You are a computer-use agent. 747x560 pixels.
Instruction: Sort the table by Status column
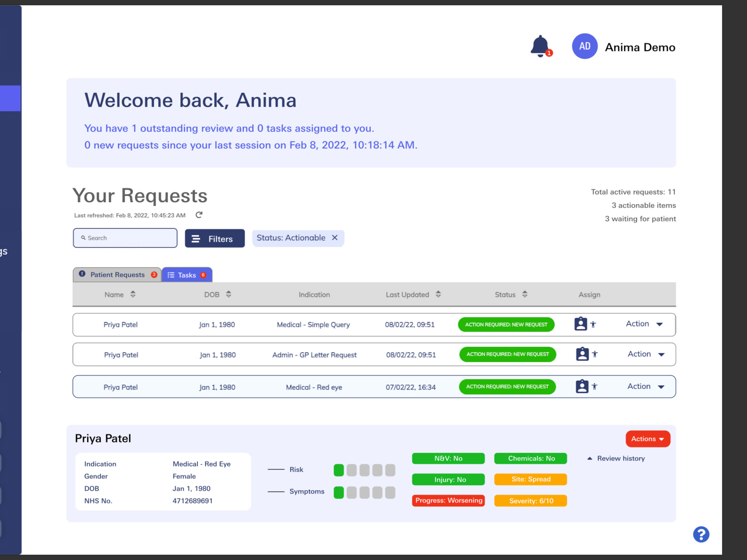point(525,295)
